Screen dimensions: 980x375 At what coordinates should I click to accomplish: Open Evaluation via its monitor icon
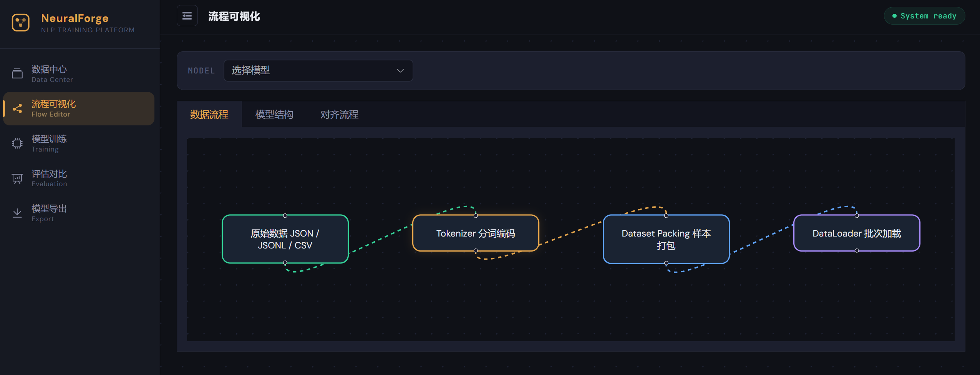click(17, 178)
